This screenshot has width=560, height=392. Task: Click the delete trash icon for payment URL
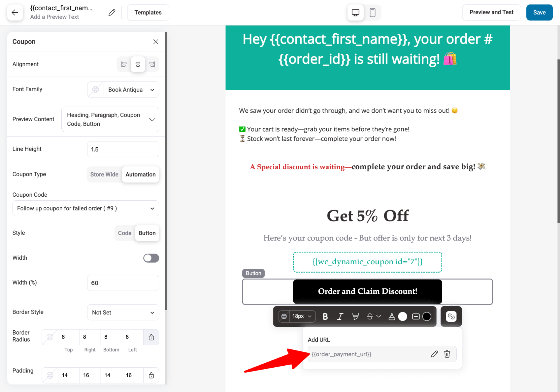[447, 353]
